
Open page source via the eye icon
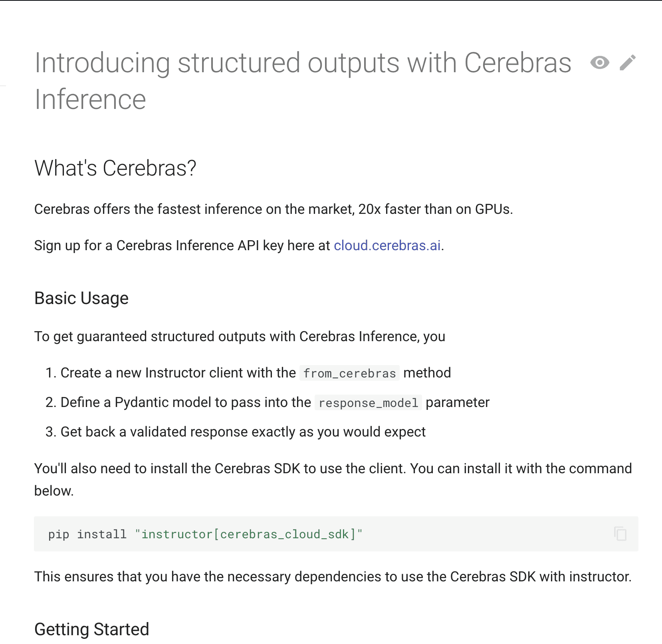click(x=600, y=63)
